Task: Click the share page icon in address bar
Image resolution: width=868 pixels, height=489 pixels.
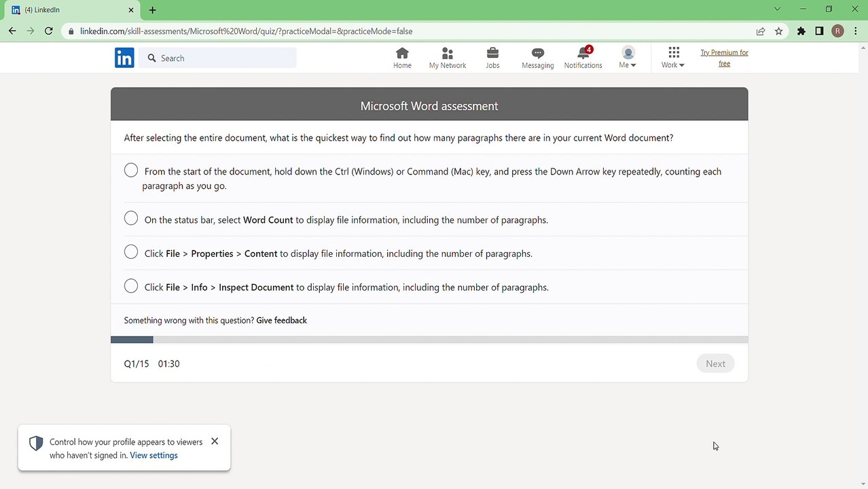Action: (x=760, y=31)
